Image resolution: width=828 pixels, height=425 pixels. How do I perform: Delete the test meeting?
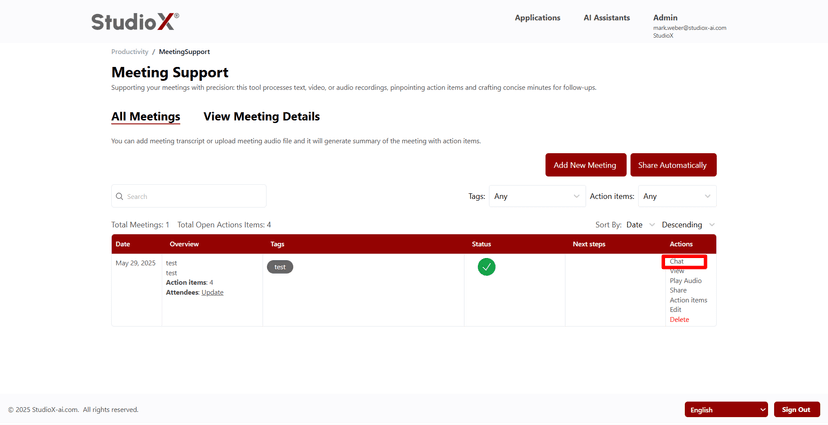pyautogui.click(x=679, y=319)
